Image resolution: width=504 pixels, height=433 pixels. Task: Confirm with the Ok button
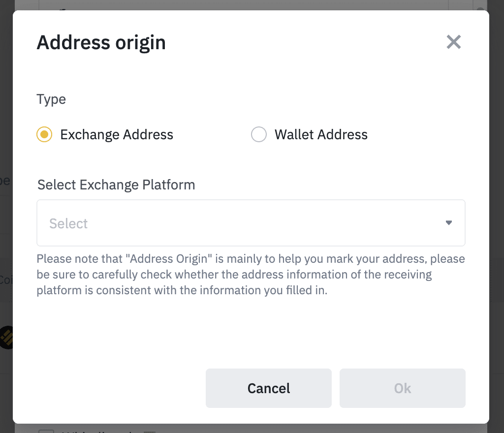coord(402,388)
